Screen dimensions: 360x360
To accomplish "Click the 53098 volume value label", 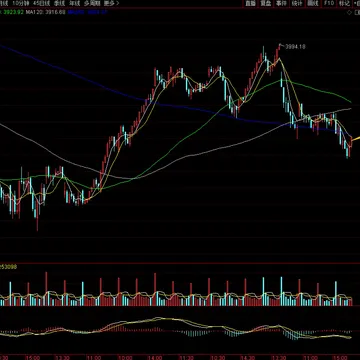I will pos(9,266).
